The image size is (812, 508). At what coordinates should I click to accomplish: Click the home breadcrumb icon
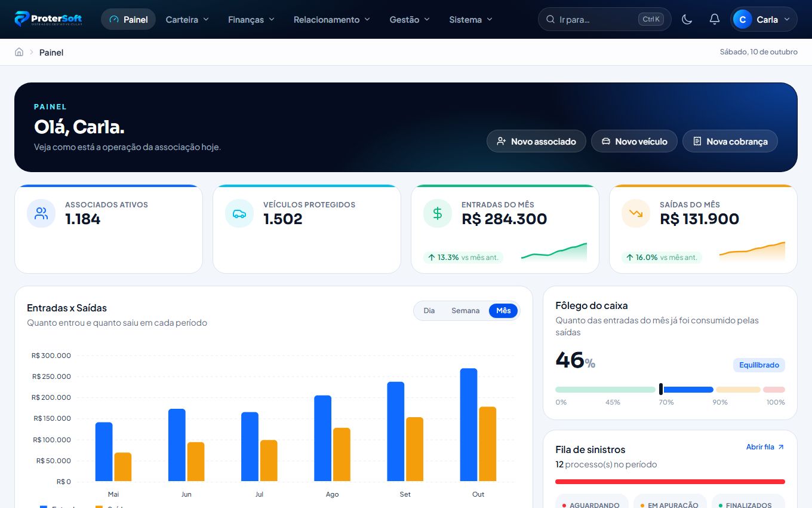click(19, 52)
